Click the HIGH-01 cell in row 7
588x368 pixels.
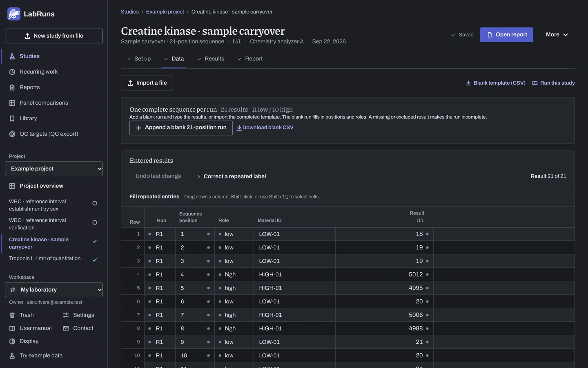[294, 315]
